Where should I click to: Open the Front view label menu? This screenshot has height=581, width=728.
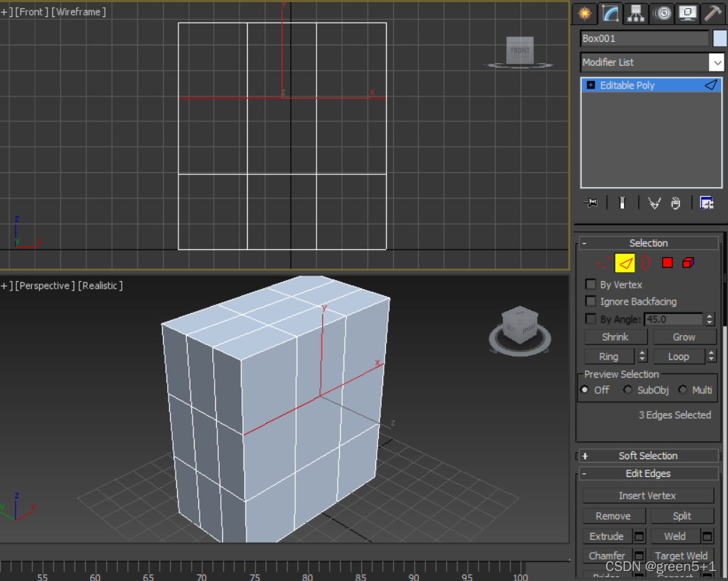32,11
